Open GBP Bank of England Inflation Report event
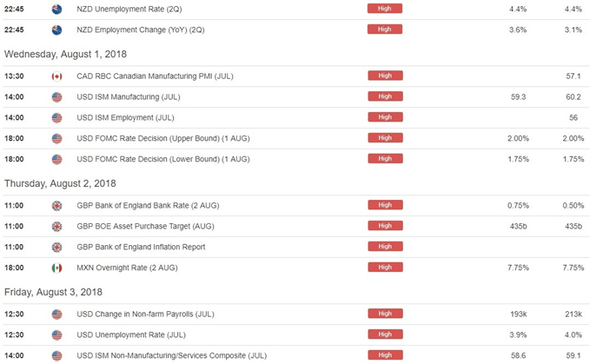Viewport: 590px width, 364px height. pos(141,247)
